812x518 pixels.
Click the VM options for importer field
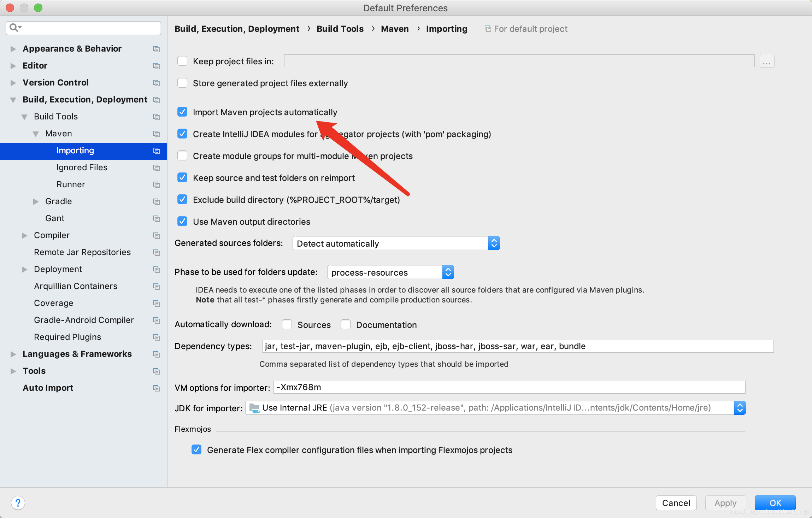(509, 387)
